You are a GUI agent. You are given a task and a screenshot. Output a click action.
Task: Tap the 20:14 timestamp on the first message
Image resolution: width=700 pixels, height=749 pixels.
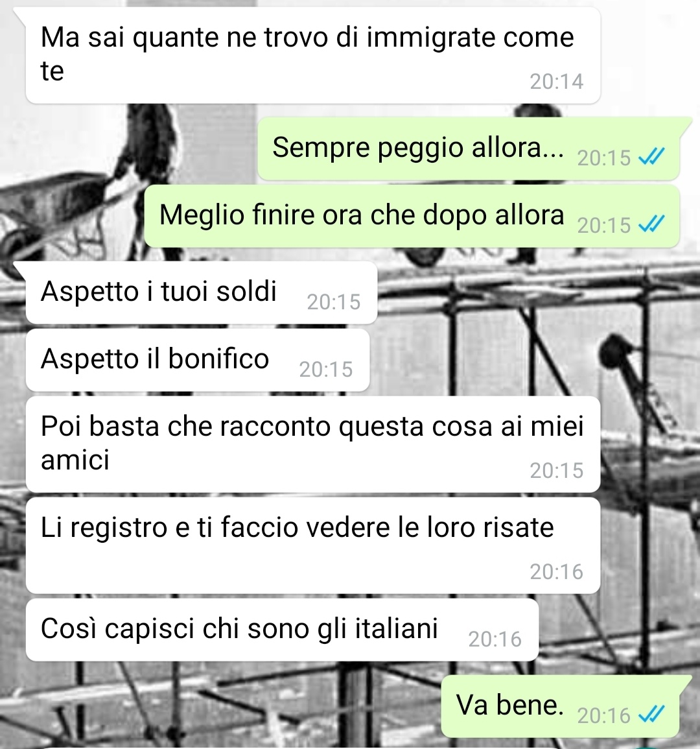556,82
